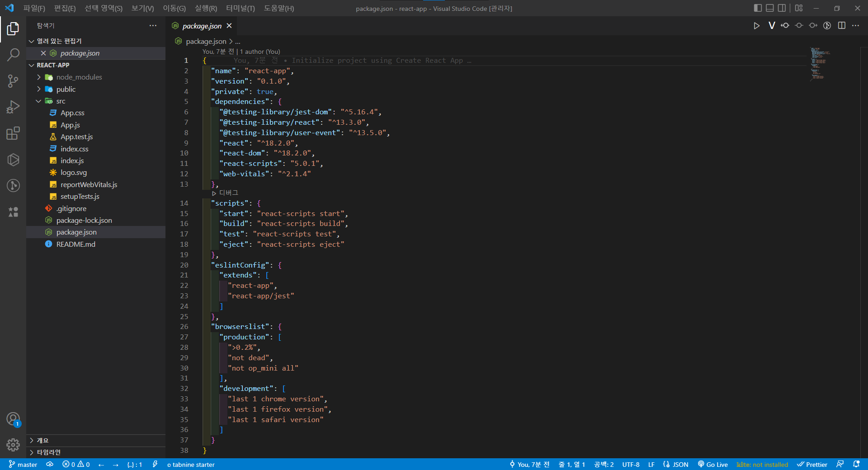868x470 pixels.
Task: Open Explorer panel more actions ellipsis
Action: click(153, 26)
